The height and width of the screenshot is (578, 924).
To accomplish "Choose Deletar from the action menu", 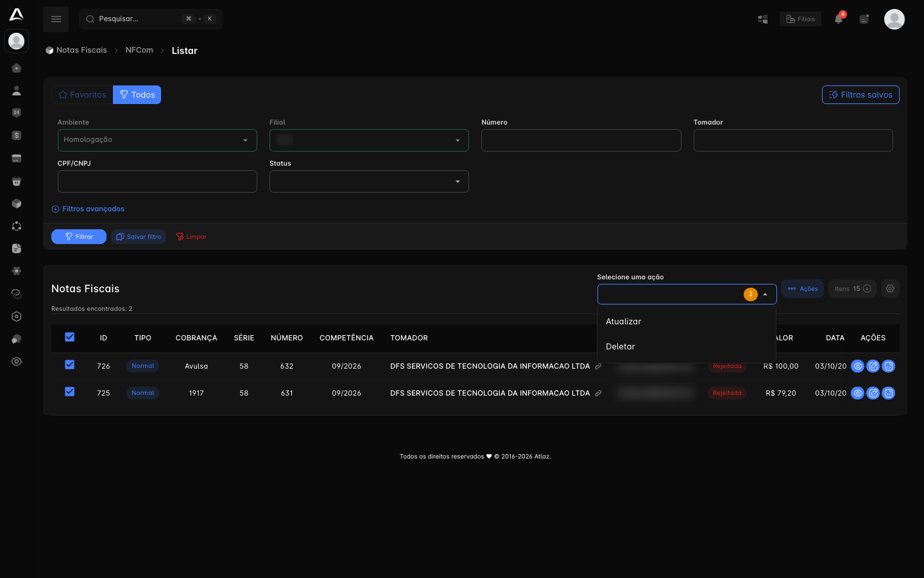I will coord(687,347).
